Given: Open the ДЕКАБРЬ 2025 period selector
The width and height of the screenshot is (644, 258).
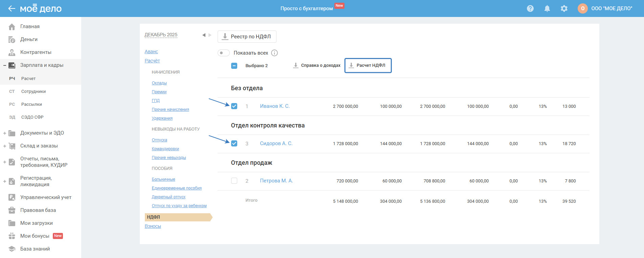Looking at the screenshot, I should tap(161, 35).
